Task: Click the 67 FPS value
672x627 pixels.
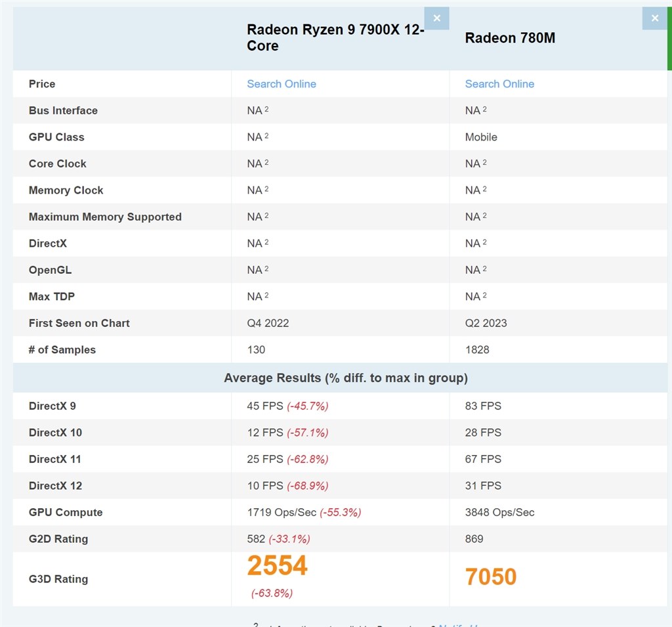Action: coord(483,460)
